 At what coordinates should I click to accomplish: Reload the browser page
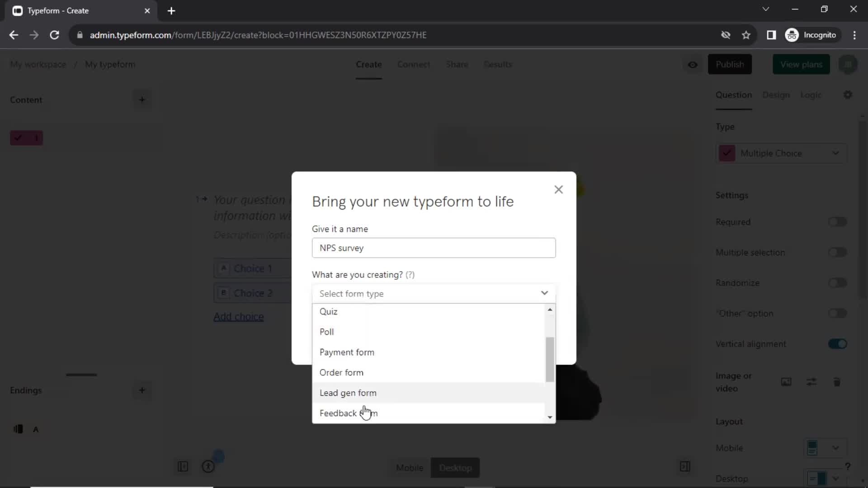pyautogui.click(x=54, y=35)
